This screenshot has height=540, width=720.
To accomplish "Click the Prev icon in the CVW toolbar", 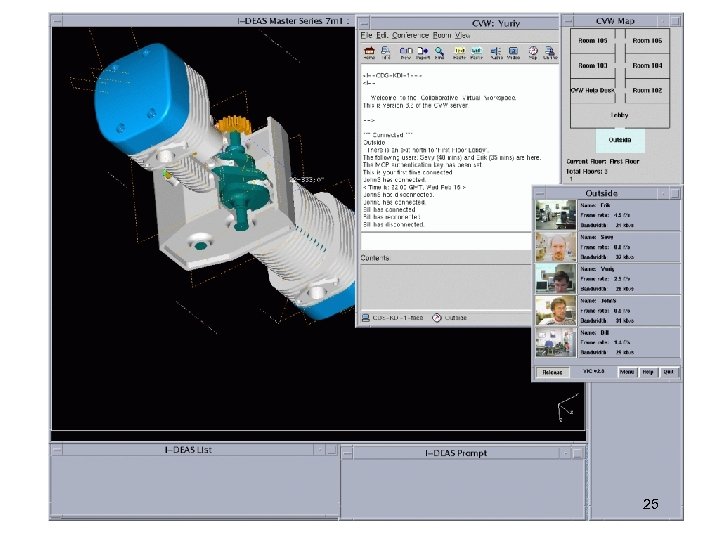I will (405, 52).
